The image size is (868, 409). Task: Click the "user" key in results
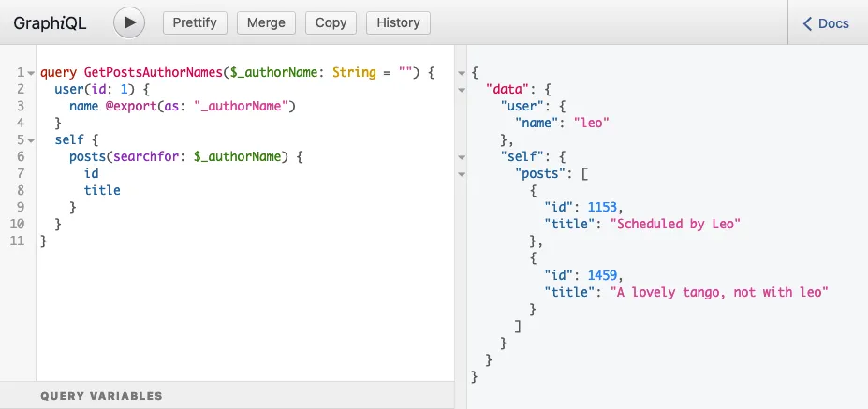[522, 107]
